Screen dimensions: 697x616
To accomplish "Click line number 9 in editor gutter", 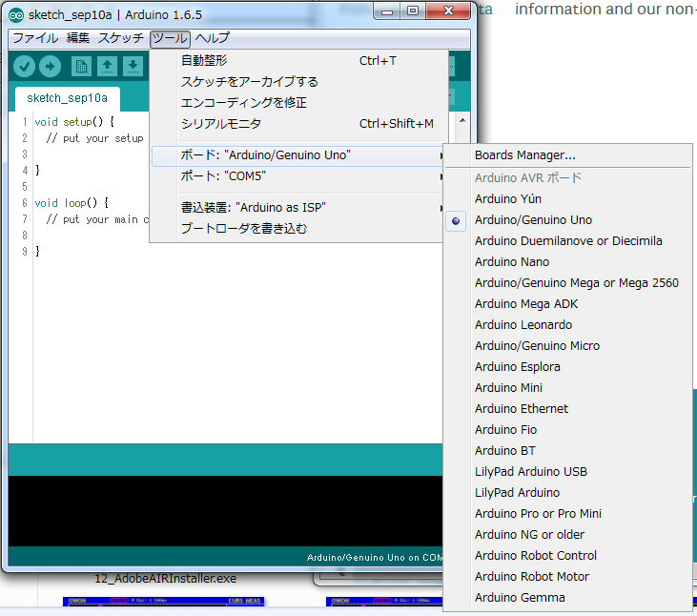I will click(25, 252).
